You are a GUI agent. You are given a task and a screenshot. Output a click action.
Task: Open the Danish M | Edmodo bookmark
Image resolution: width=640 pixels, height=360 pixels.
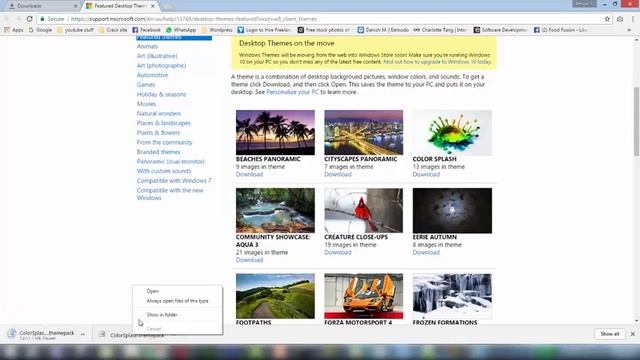[x=383, y=30]
